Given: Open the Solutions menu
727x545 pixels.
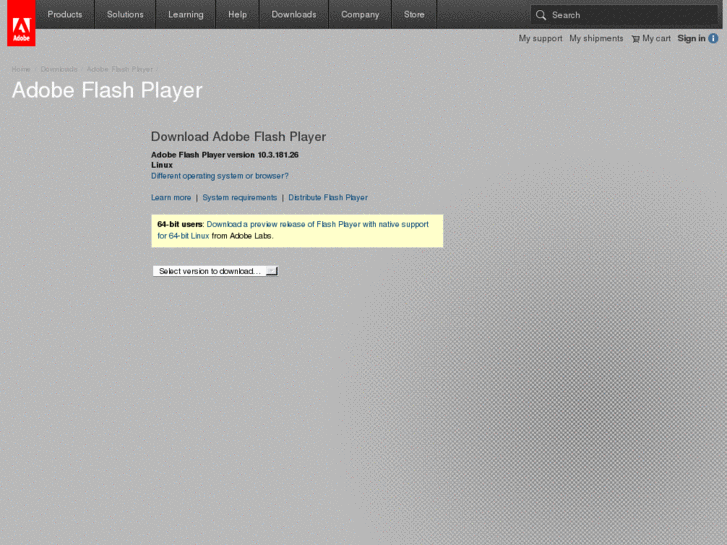Looking at the screenshot, I should pyautogui.click(x=125, y=14).
